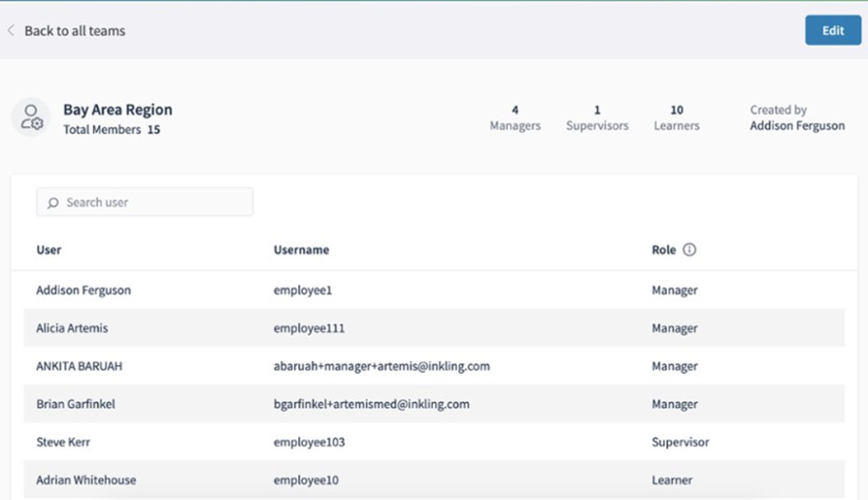Choose Steve Kerr from the list
This screenshot has width=868, height=500.
(x=63, y=442)
